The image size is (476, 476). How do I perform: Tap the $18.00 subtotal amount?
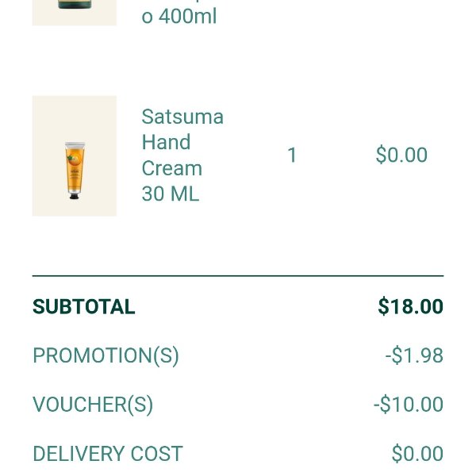(410, 307)
